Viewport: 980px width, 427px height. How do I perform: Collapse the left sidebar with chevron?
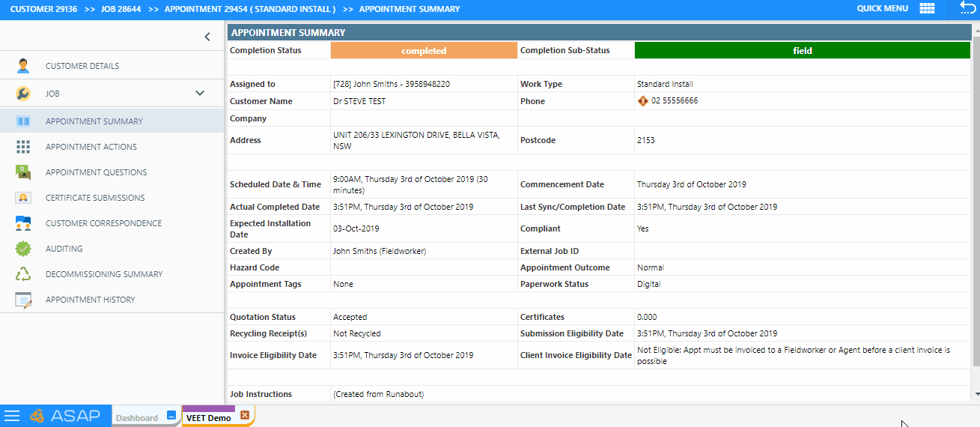[207, 37]
